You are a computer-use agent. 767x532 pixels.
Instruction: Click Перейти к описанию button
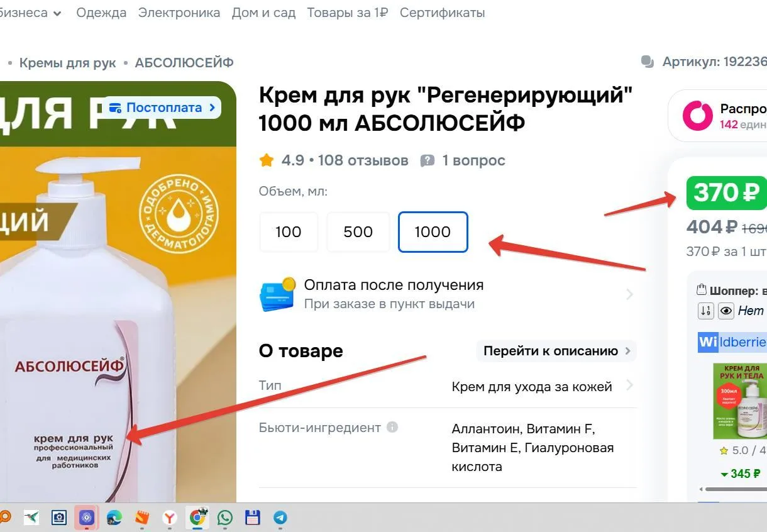556,351
